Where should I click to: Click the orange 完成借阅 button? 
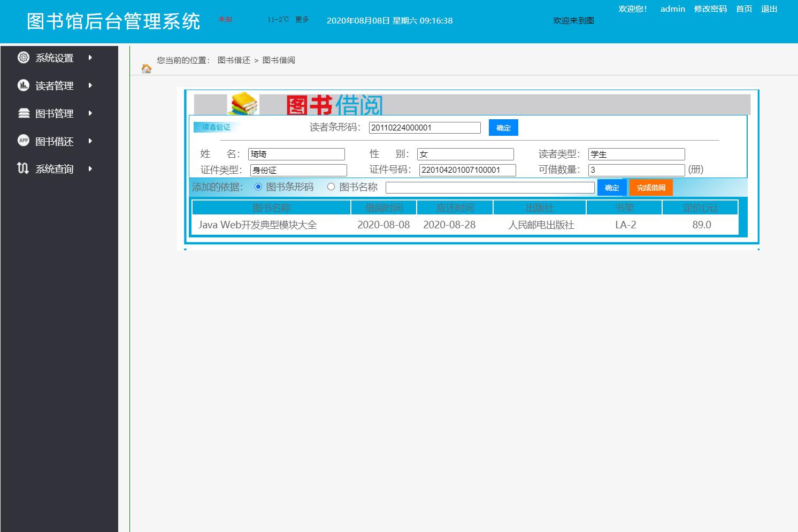pos(651,187)
